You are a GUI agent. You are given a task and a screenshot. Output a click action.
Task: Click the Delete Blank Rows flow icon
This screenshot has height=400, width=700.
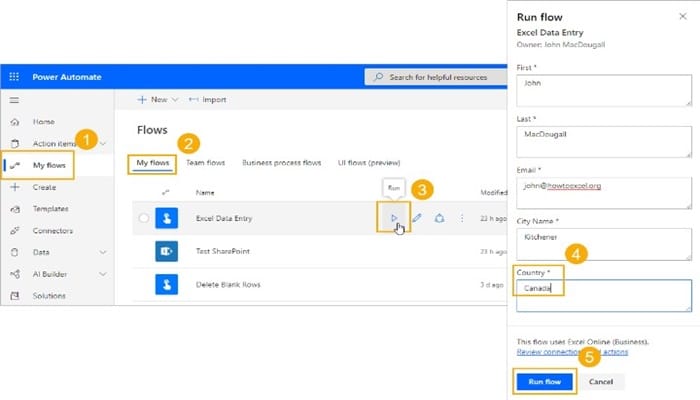167,284
